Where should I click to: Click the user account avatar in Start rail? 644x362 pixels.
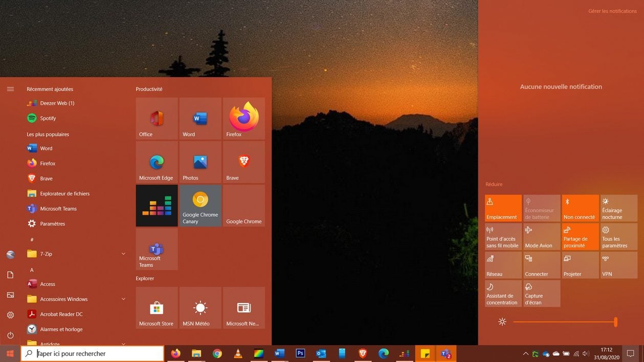pyautogui.click(x=10, y=255)
